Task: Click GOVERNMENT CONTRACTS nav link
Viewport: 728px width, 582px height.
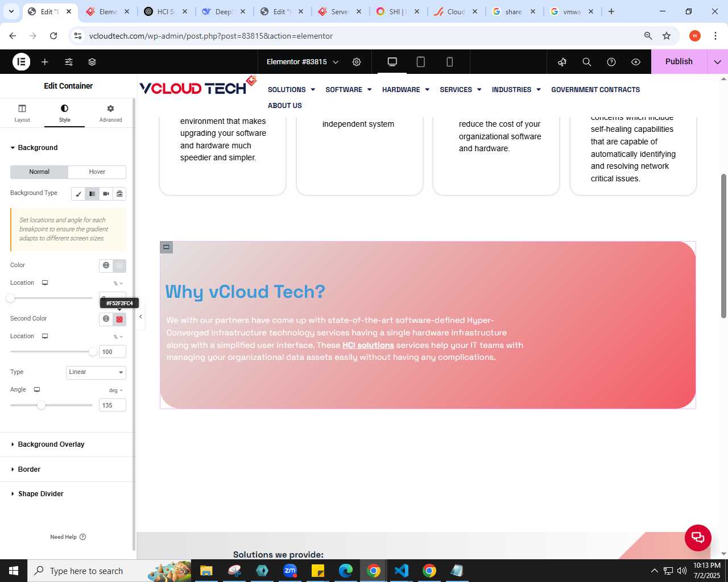Action: tap(595, 90)
